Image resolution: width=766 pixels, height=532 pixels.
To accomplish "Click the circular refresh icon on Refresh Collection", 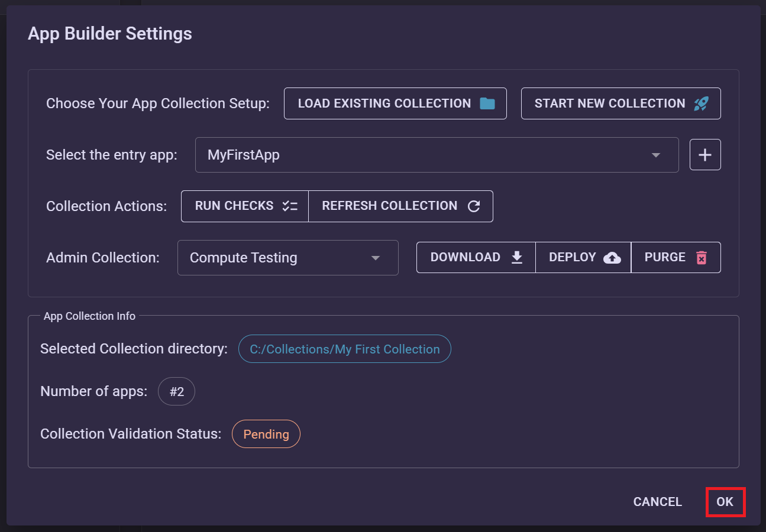I will (x=473, y=205).
